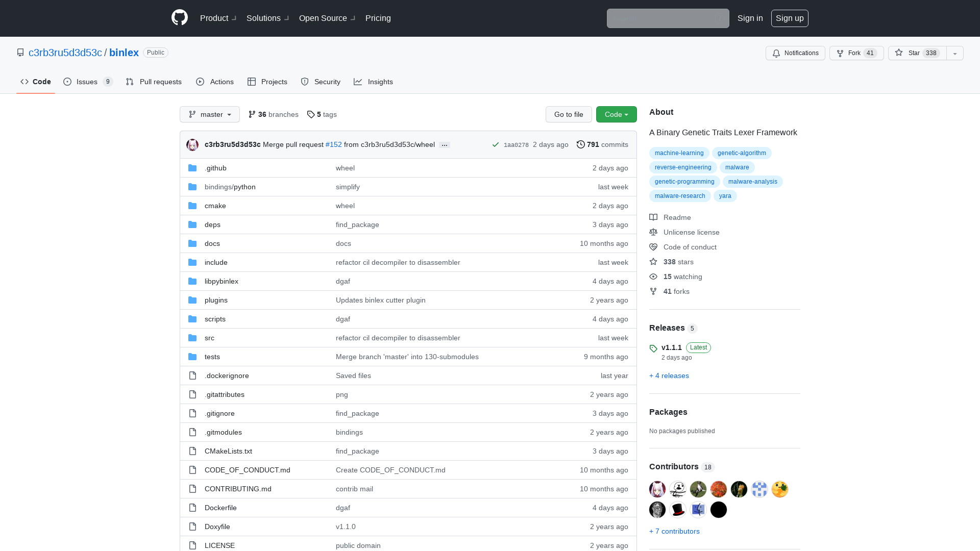Open the machine-learning topic tag
The height and width of the screenshot is (551, 980).
coord(679,153)
